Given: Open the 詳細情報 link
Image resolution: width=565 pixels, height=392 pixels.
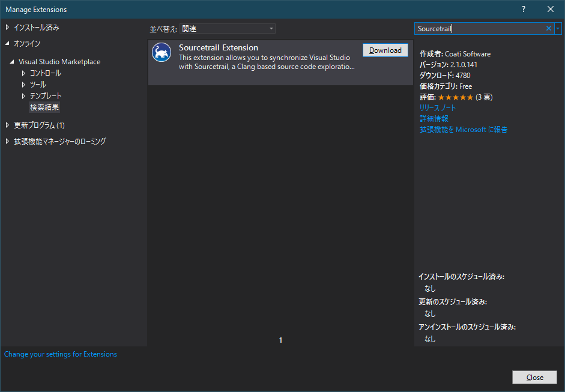Looking at the screenshot, I should (x=434, y=118).
